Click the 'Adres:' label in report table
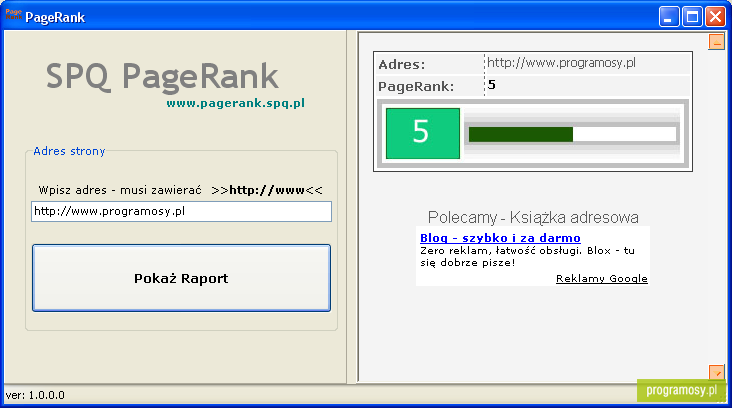This screenshot has width=732, height=408. [x=401, y=64]
